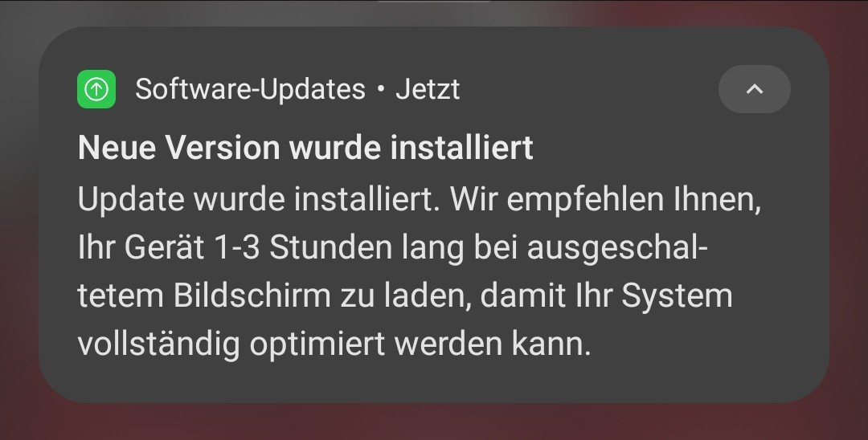Open the Neue Version wurde installiert title
The image size is (868, 440).
point(305,147)
